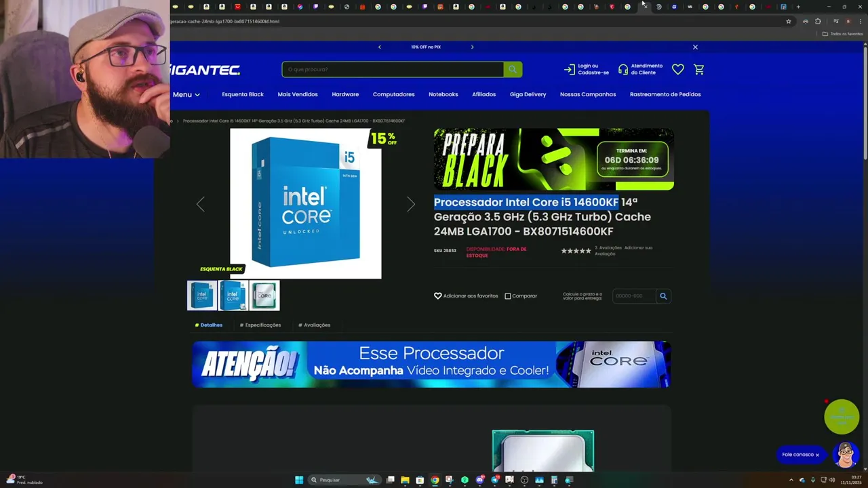Open the taskbar clock and date
This screenshot has height=488, width=868.
click(850, 480)
